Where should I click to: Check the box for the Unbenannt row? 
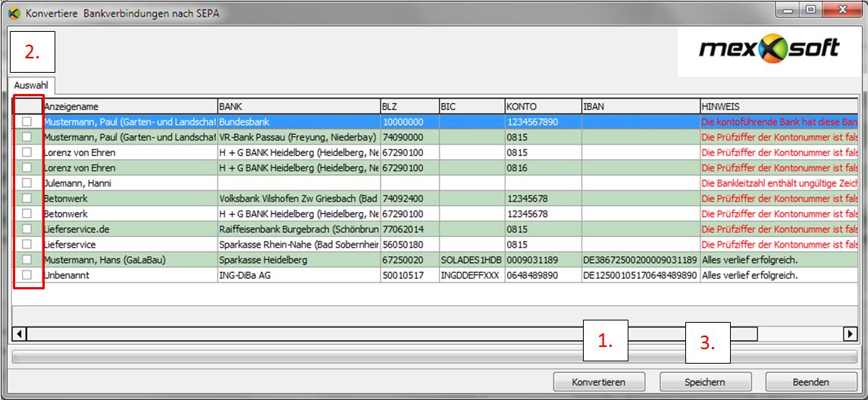pos(27,275)
